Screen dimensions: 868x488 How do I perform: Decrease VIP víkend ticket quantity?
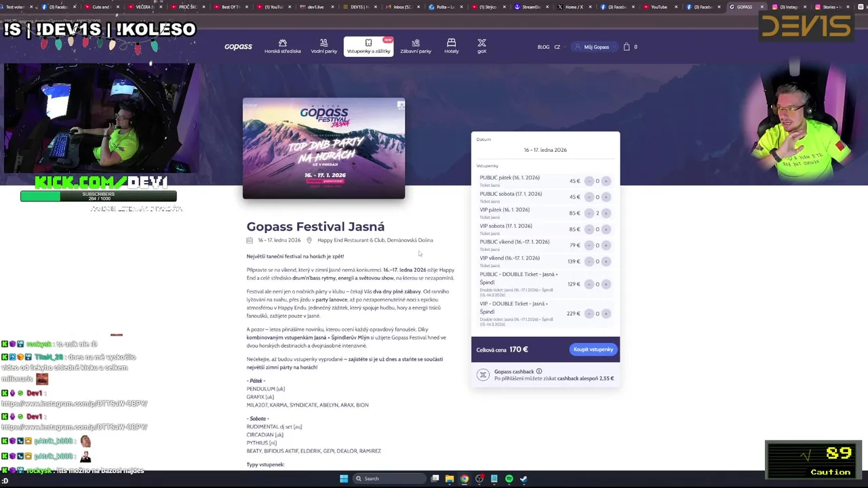pos(589,262)
